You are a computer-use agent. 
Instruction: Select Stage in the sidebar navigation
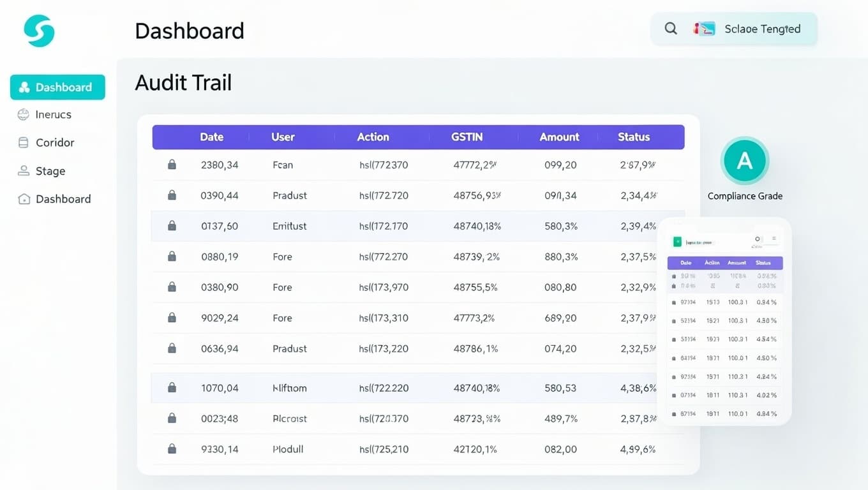(50, 171)
